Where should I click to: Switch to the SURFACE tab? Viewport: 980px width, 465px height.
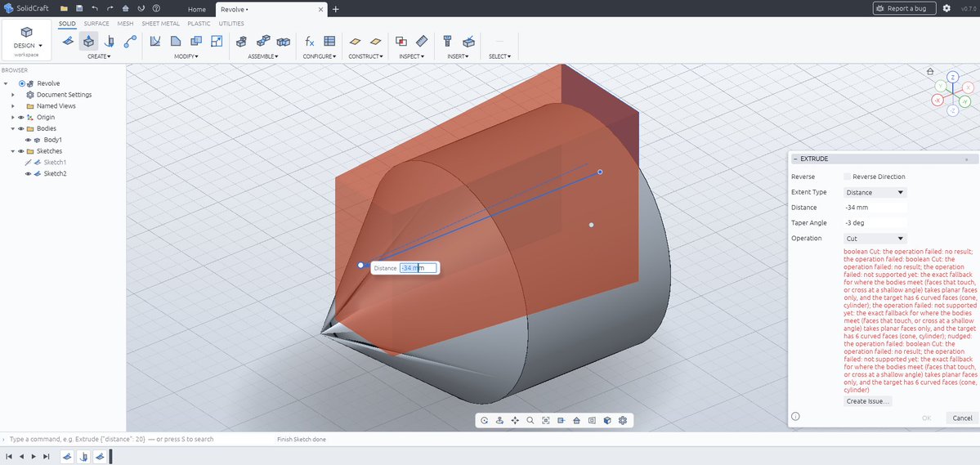point(96,24)
